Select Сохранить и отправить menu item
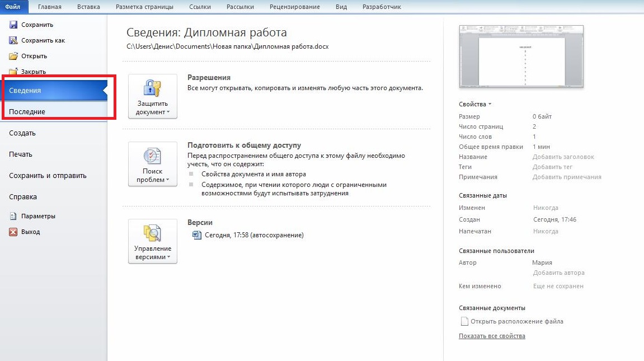The image size is (644, 361). 48,176
